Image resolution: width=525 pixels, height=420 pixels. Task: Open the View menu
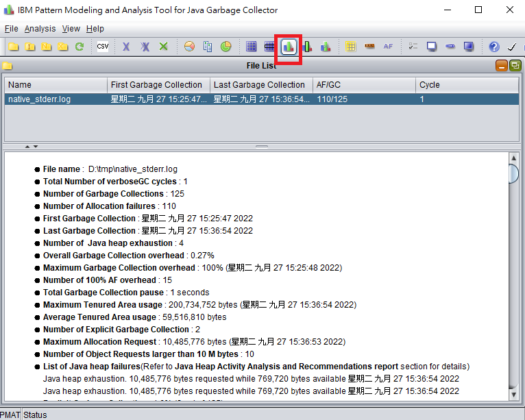[71, 29]
